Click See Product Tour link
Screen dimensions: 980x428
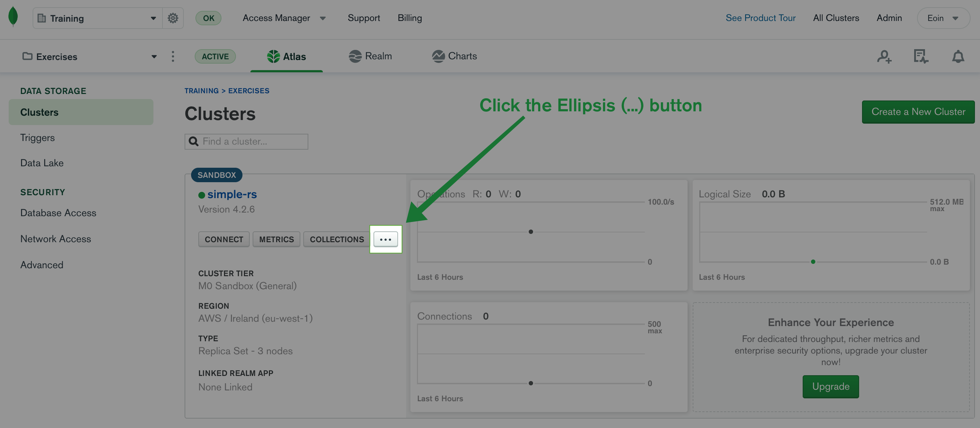pos(760,18)
